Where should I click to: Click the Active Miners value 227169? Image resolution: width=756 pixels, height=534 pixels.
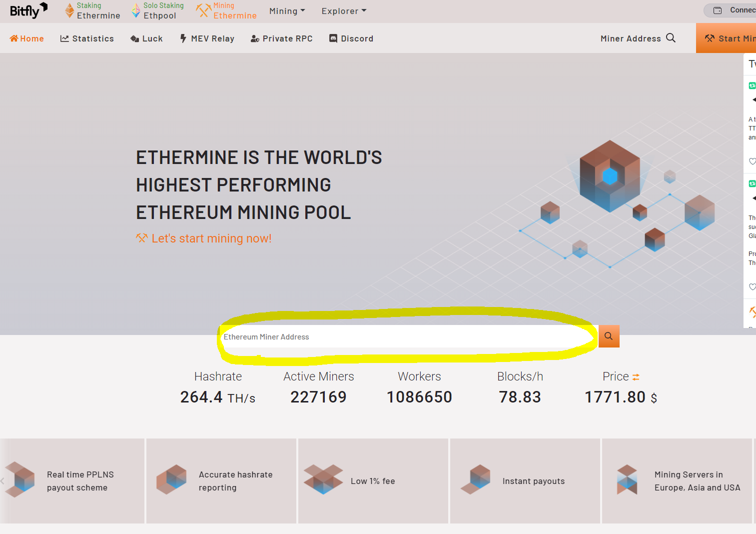click(318, 397)
